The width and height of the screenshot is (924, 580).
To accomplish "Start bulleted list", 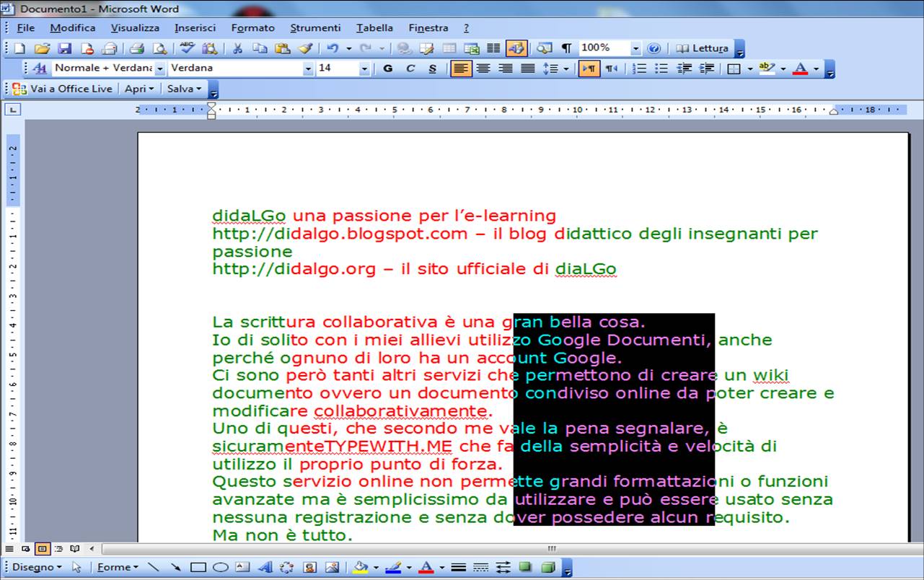I will pos(661,69).
